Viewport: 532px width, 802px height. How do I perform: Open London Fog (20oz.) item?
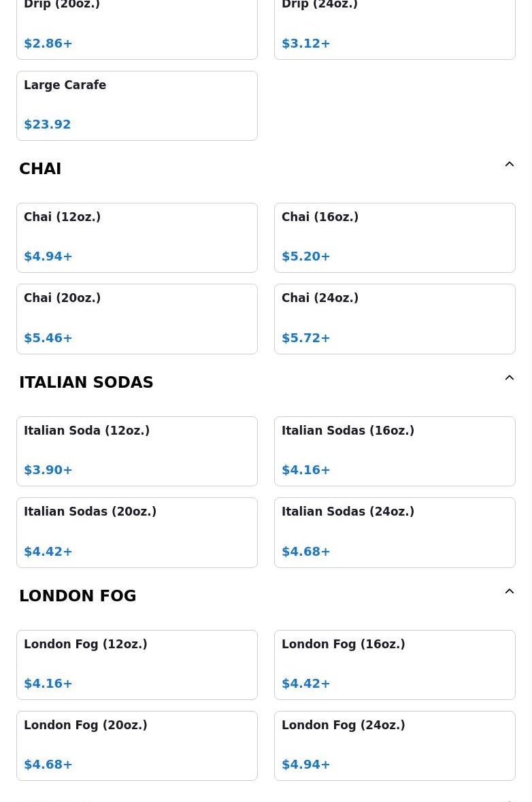(x=137, y=746)
